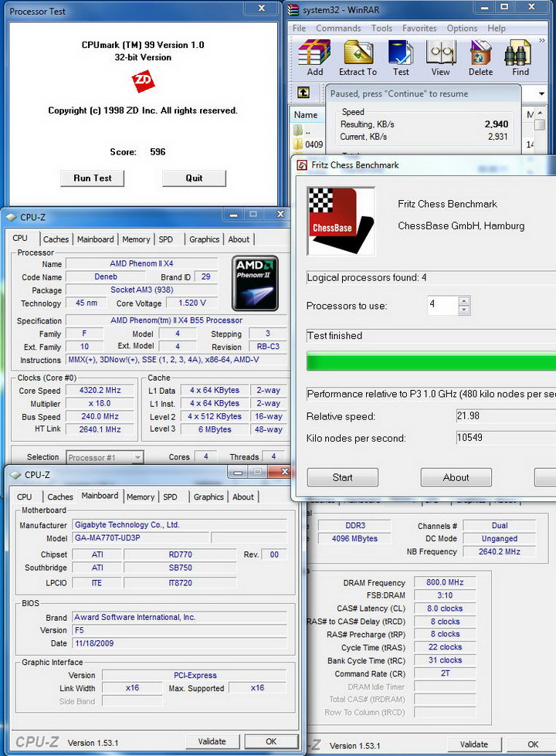Click the 0409 folder icon in WinRAR
This screenshot has height=756, width=556.
tap(298, 144)
